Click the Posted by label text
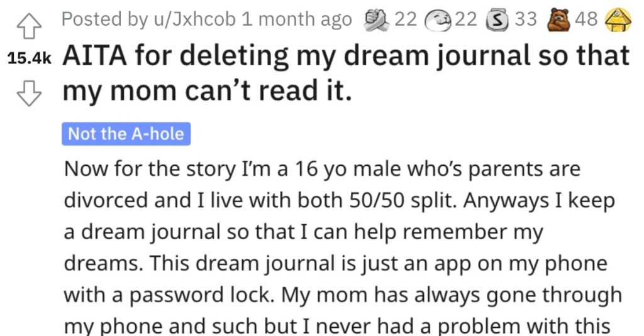This screenshot has width=644, height=336. point(105,19)
